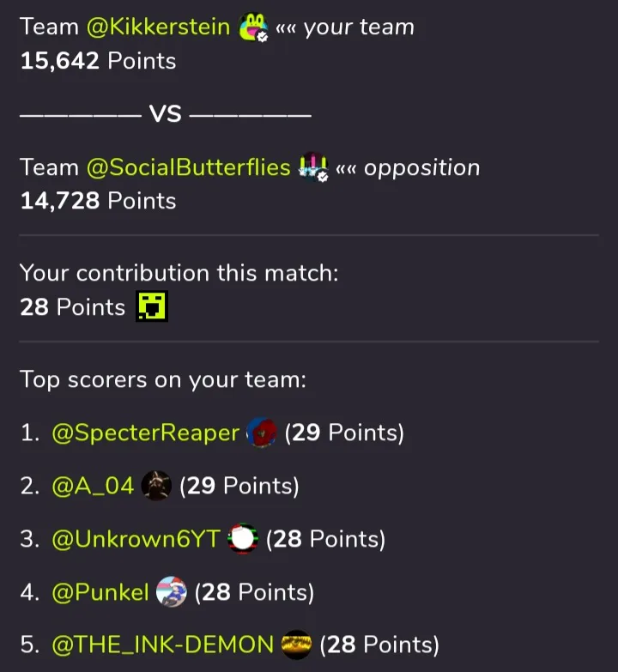Open SpecterReaper's profile avatar
618x672 pixels.
pos(261,433)
